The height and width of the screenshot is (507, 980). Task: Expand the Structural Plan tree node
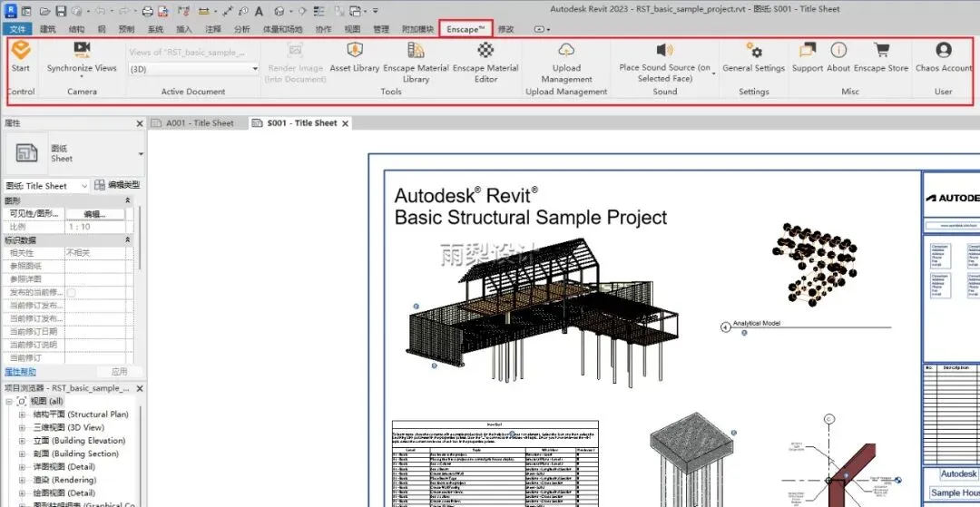click(22, 414)
